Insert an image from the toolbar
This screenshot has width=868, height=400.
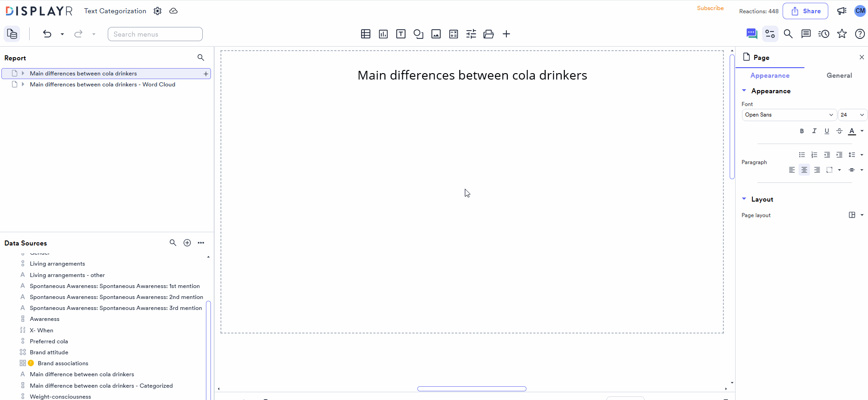coord(436,34)
